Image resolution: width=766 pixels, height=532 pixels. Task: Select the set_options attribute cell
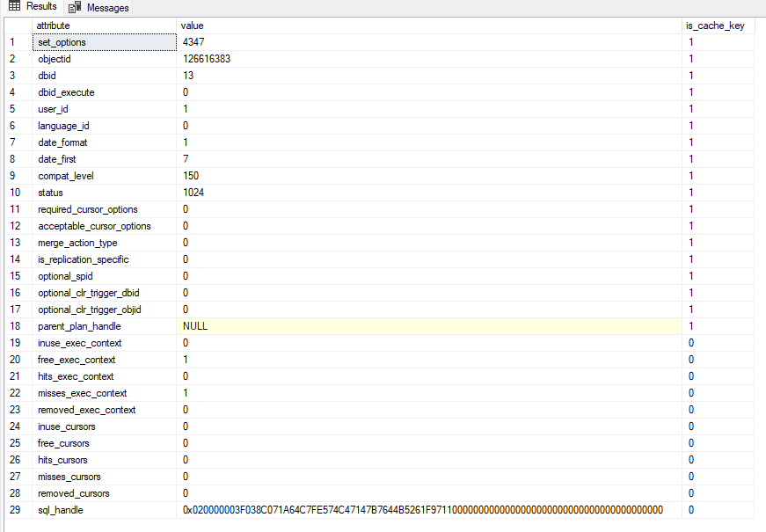(x=105, y=42)
